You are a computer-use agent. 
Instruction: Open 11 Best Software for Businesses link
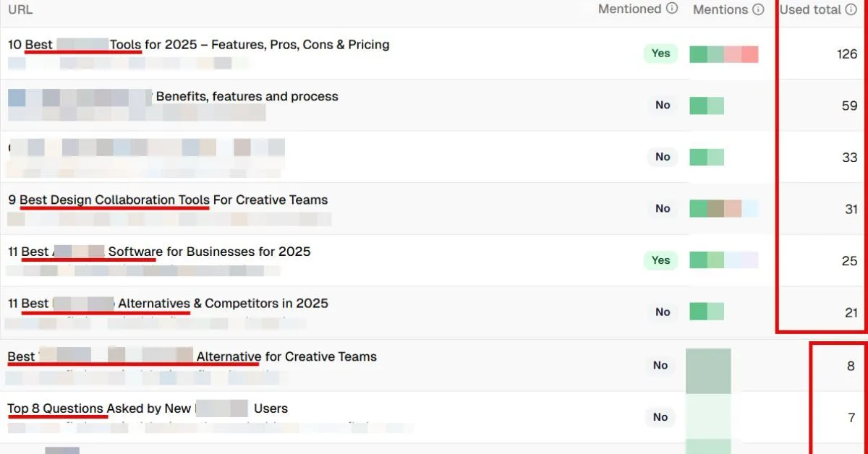click(x=159, y=252)
